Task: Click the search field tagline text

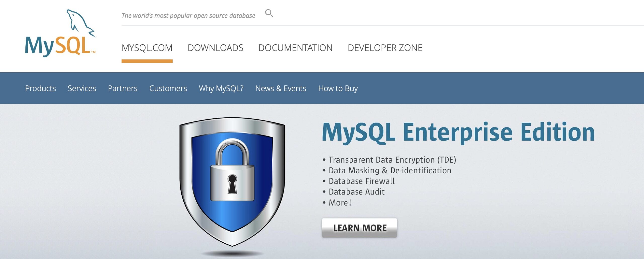Action: coord(188,16)
